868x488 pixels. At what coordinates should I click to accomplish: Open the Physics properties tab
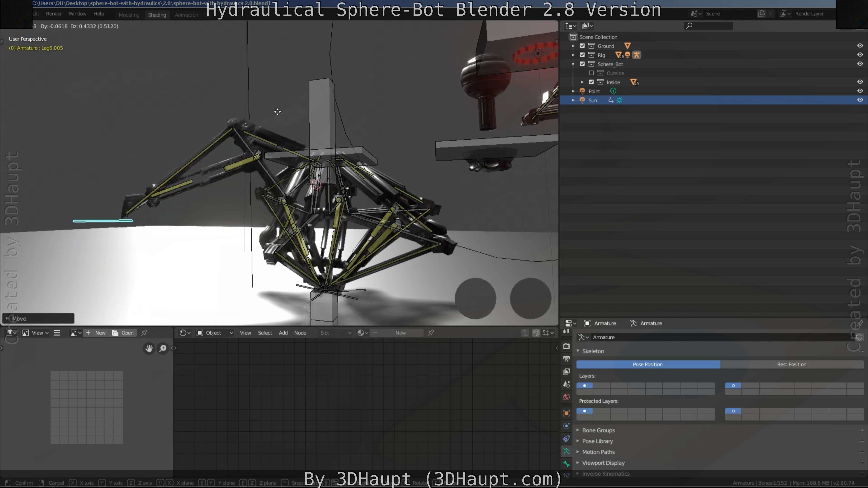566,426
